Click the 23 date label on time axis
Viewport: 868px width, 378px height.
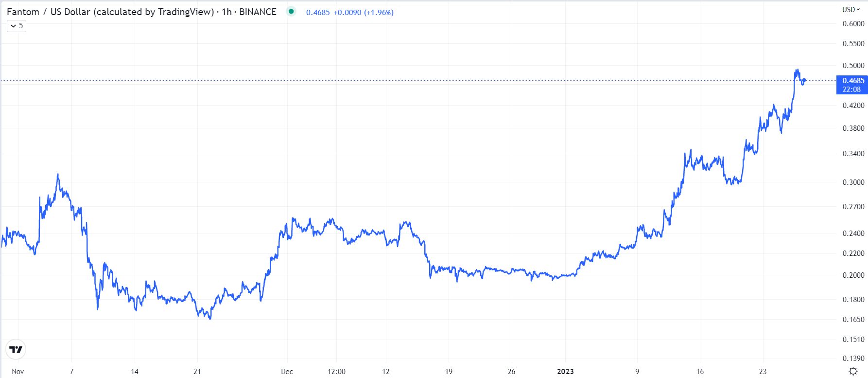(763, 372)
